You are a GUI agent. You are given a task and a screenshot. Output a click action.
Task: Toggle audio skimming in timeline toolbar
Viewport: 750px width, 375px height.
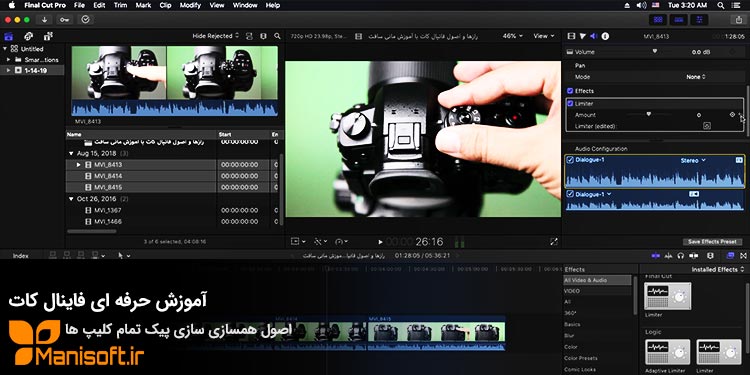tap(668, 256)
